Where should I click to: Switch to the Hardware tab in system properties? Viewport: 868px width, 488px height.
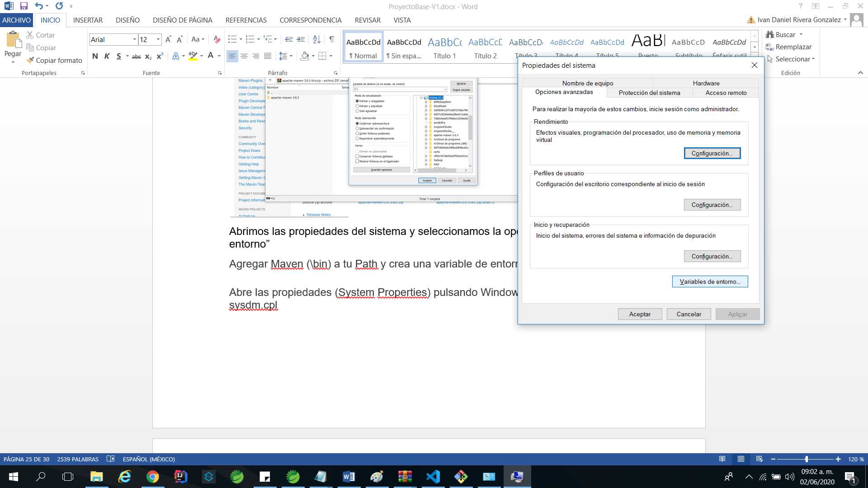coord(706,83)
